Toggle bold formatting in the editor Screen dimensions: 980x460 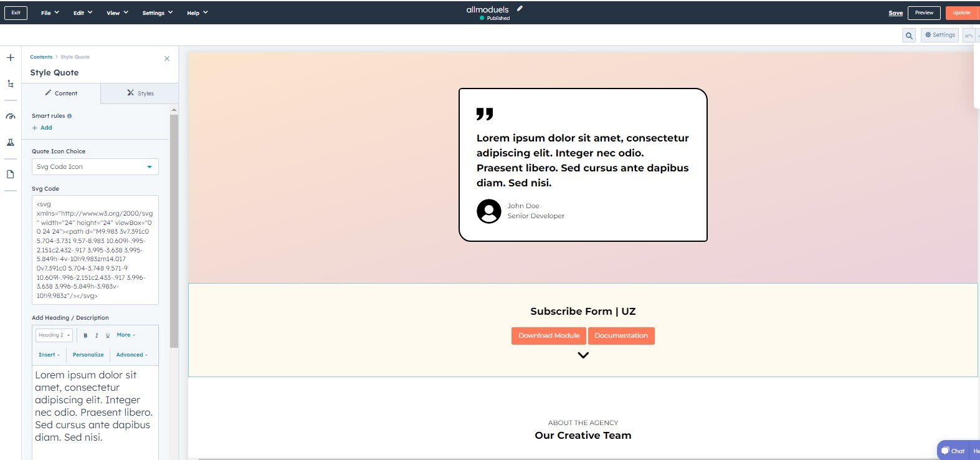coord(85,335)
